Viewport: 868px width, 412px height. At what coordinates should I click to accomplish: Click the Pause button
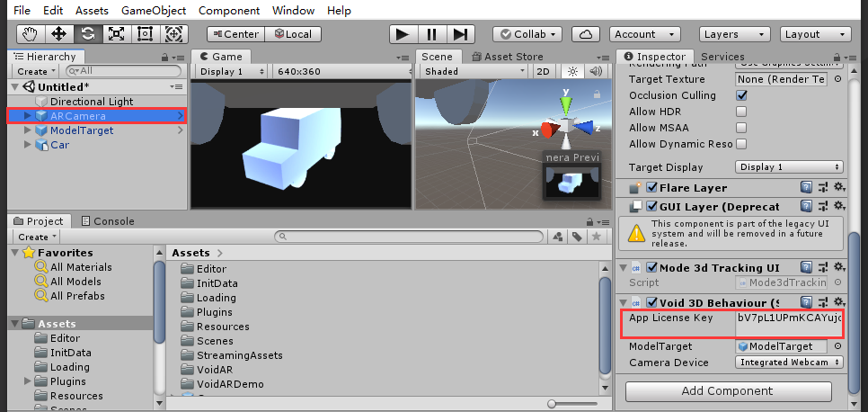431,34
